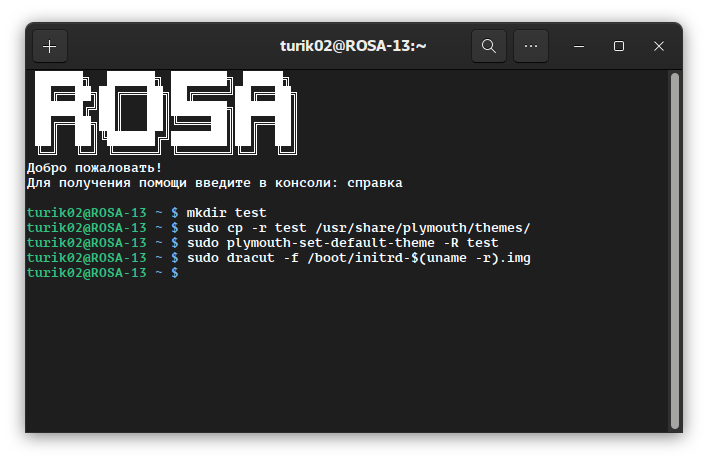Click the '/boot/initrd-$(uname -r).img' argument

pyautogui.click(x=419, y=258)
